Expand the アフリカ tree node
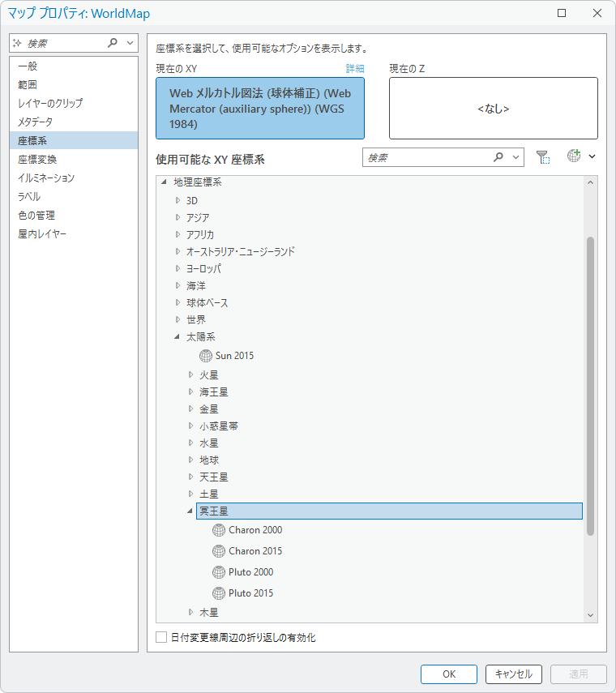This screenshot has width=616, height=693. tap(178, 234)
